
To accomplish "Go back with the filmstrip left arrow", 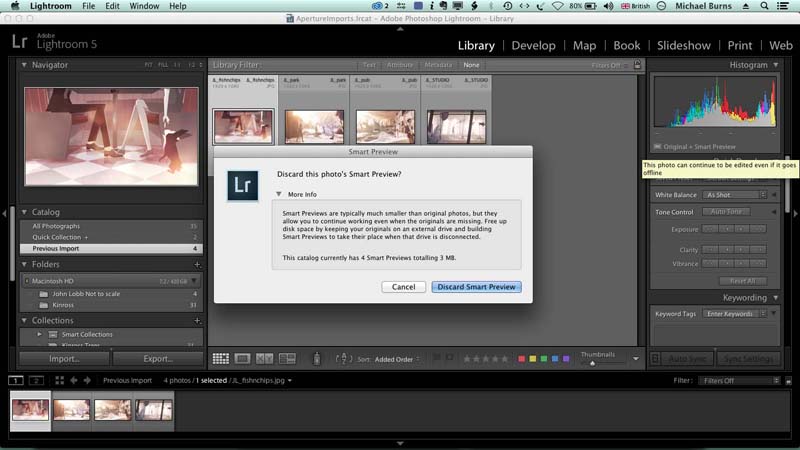I will (x=74, y=380).
